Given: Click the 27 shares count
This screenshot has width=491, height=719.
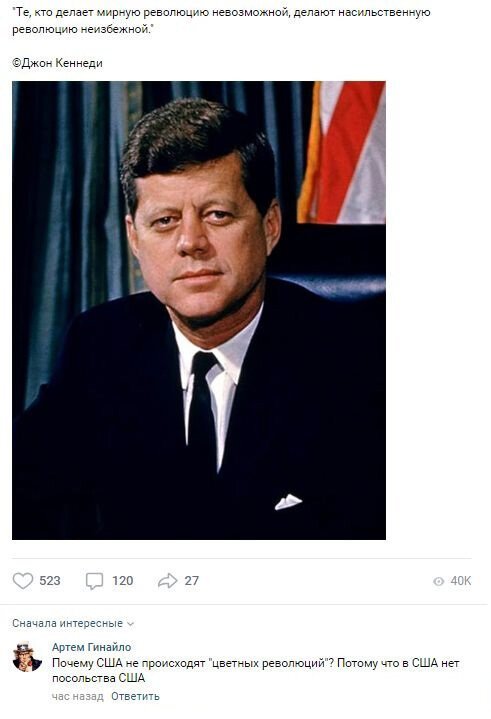Looking at the screenshot, I should [192, 581].
